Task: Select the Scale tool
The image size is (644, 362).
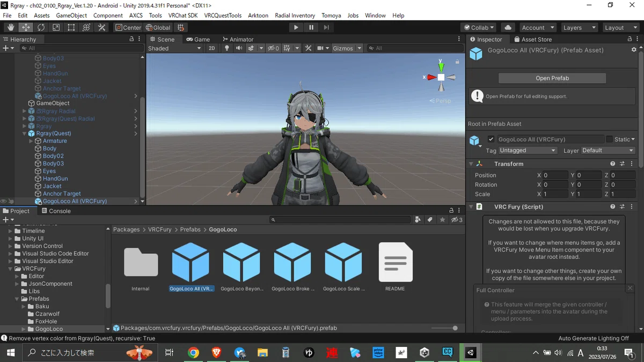Action: pos(56,27)
